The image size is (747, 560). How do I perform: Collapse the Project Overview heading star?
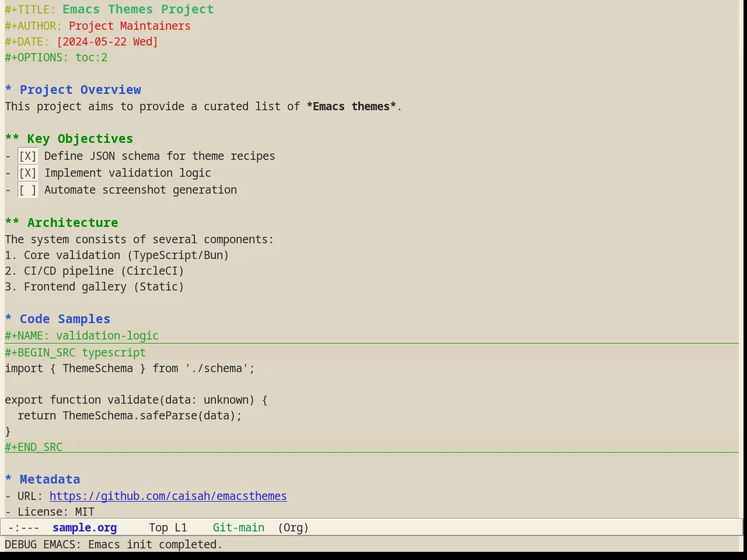tap(8, 90)
